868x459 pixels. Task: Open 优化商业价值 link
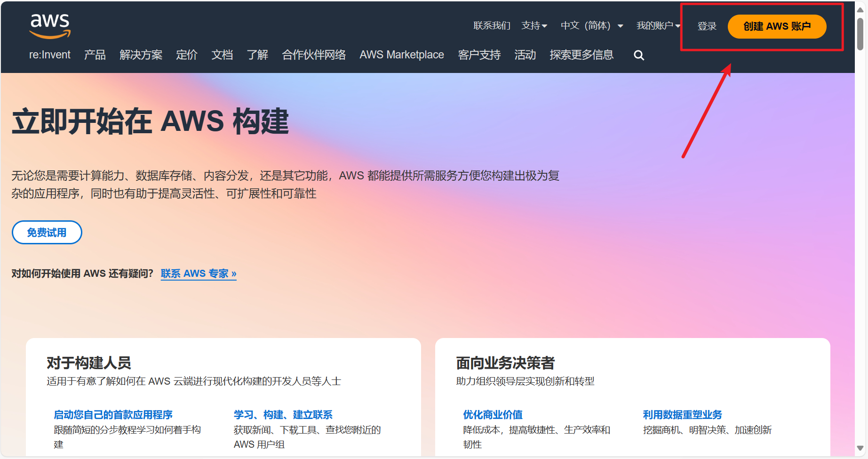coord(493,415)
